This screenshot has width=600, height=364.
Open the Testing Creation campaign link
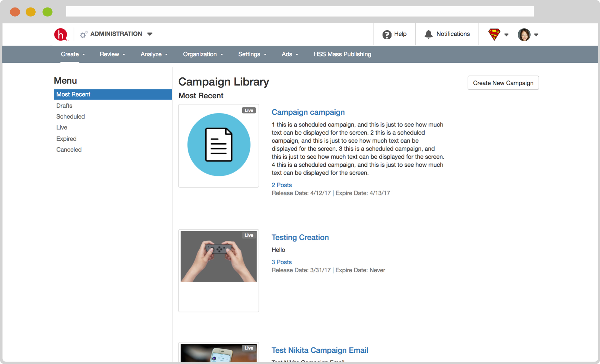(300, 238)
